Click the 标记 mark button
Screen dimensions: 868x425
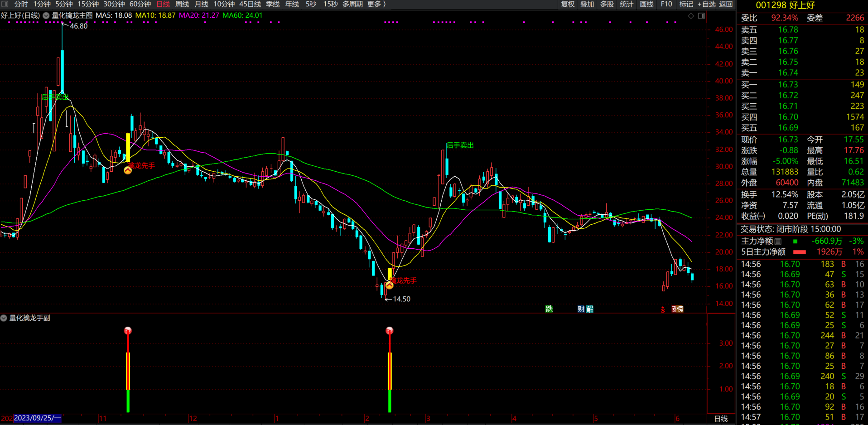tap(686, 4)
